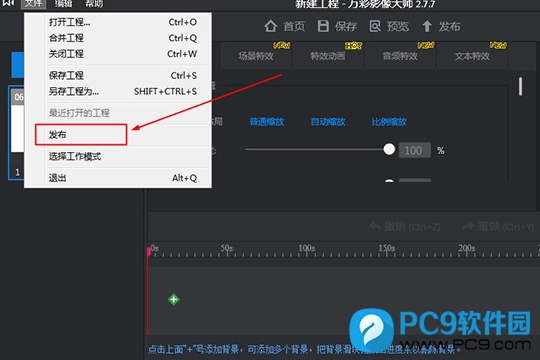
Task: Open 最近打开的工程 submenu
Action: coord(123,113)
